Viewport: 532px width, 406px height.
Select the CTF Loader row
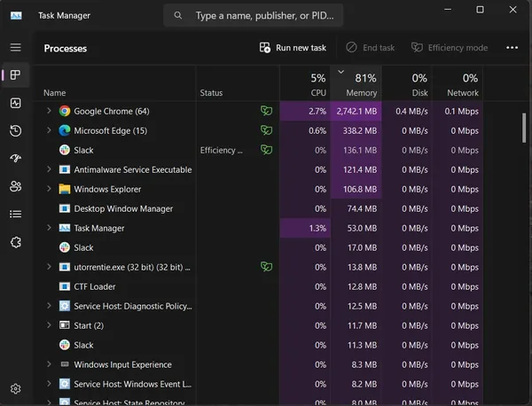tap(258, 286)
